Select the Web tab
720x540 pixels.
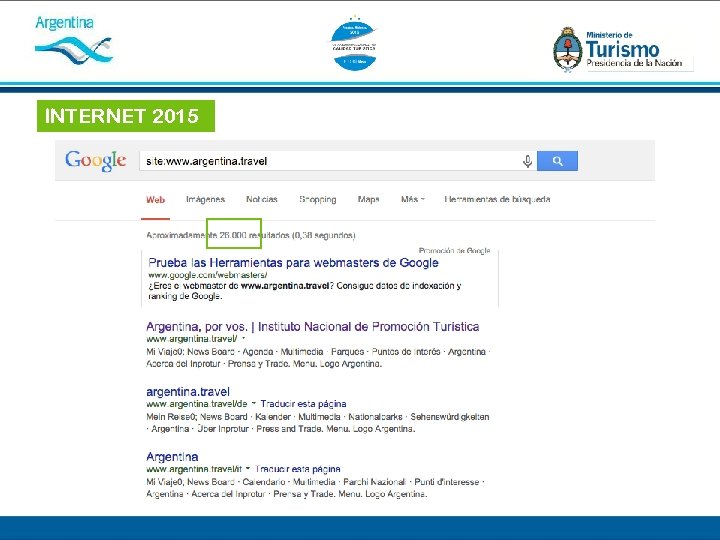[x=155, y=200]
